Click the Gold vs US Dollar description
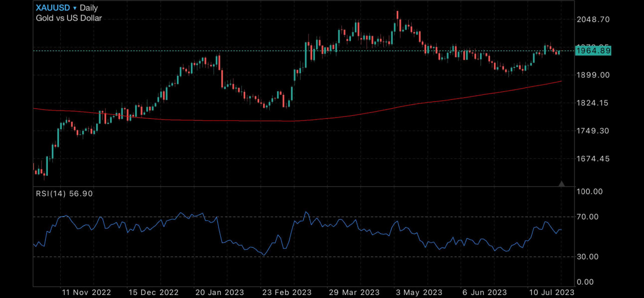 69,18
